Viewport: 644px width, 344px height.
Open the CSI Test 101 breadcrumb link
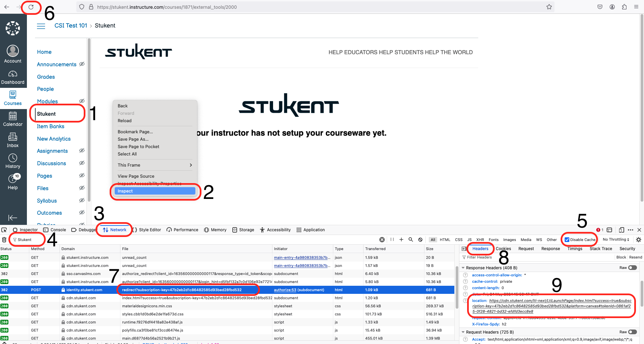click(x=71, y=26)
